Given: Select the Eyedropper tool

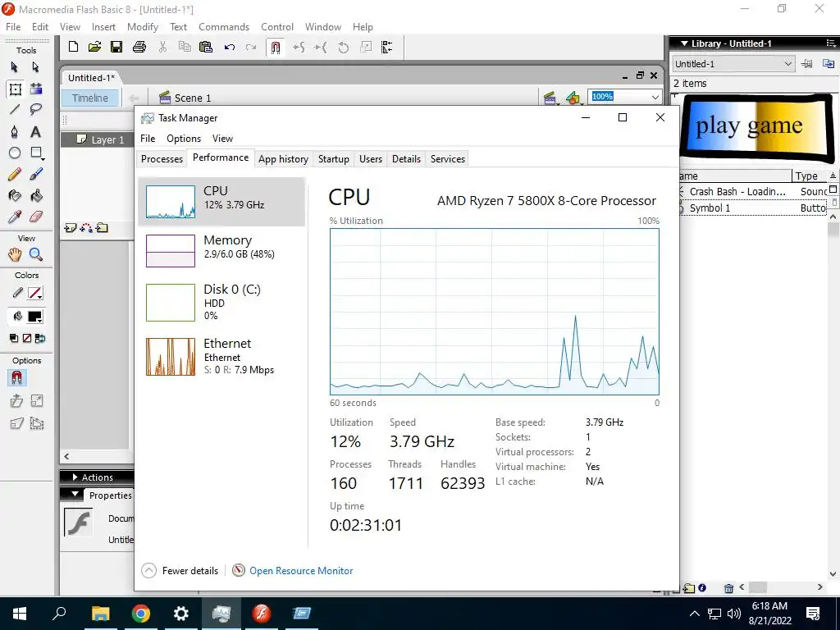Looking at the screenshot, I should coord(15,217).
